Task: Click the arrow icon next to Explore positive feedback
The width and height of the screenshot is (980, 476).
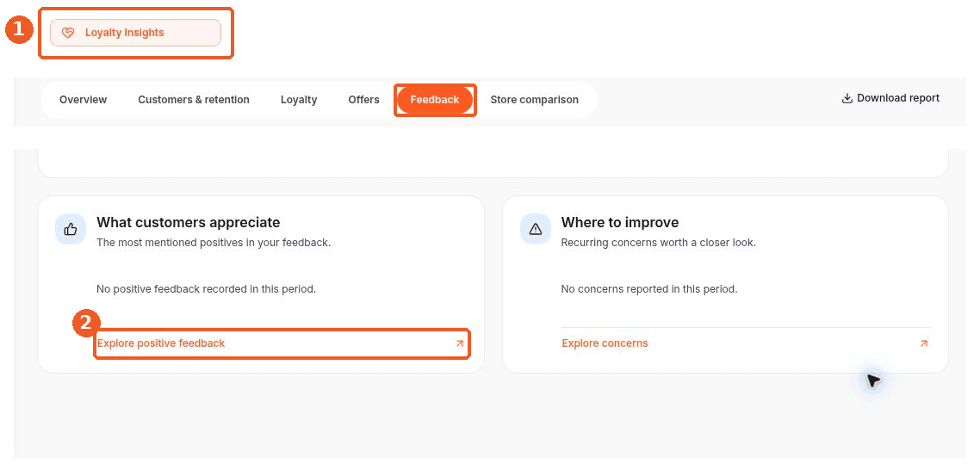Action: tap(460, 343)
